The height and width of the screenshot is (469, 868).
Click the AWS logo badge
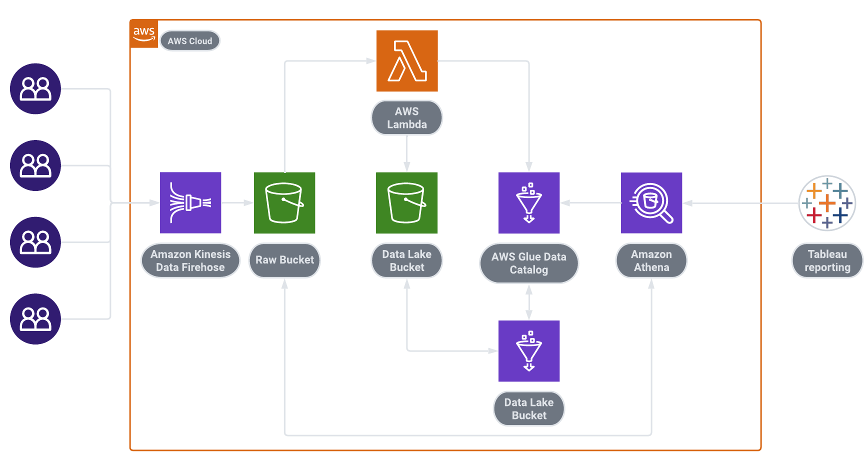(x=144, y=34)
